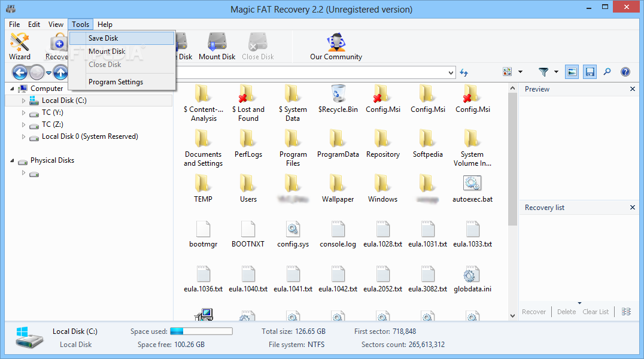Collapse the Computer tree node
The height and width of the screenshot is (359, 644).
[12, 89]
